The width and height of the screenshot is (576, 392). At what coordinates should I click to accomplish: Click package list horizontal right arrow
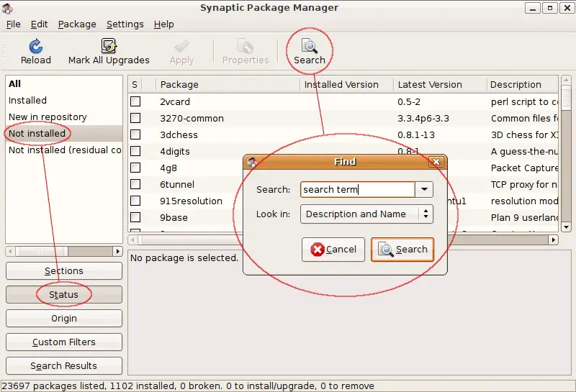[553, 240]
